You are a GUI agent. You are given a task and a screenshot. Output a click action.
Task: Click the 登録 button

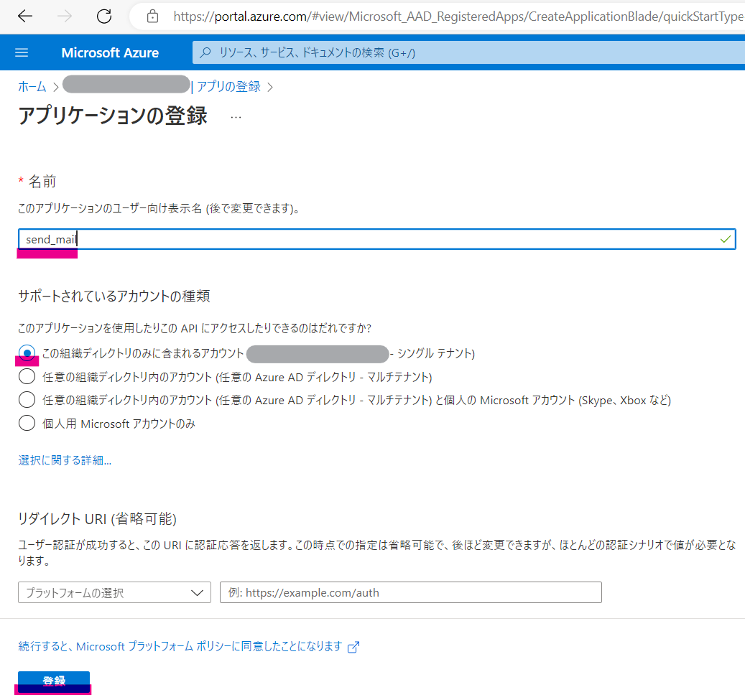pos(54,681)
